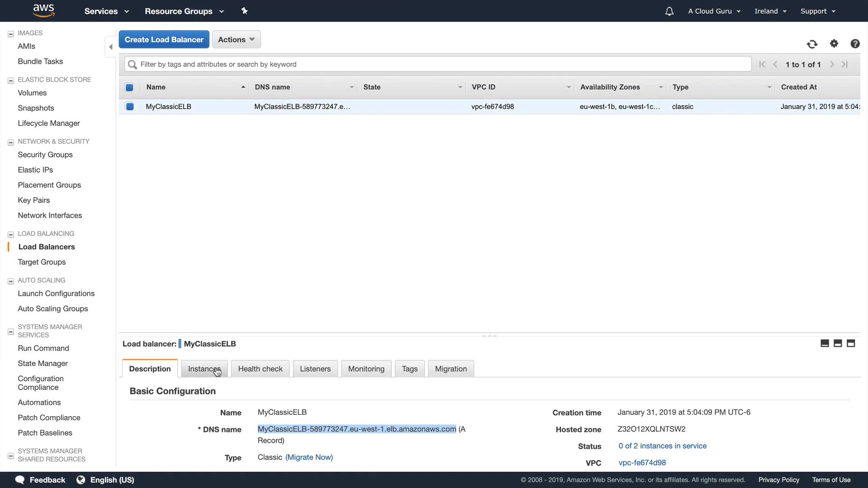868x488 pixels.
Task: Click the load balancer filter search field
Action: (x=438, y=64)
